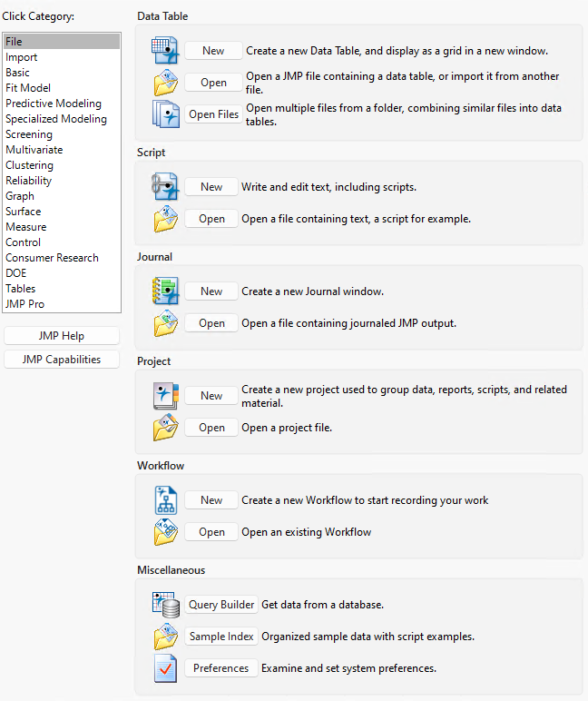Open the JMP Help button
Screen dimensions: 588x701
pos(61,336)
